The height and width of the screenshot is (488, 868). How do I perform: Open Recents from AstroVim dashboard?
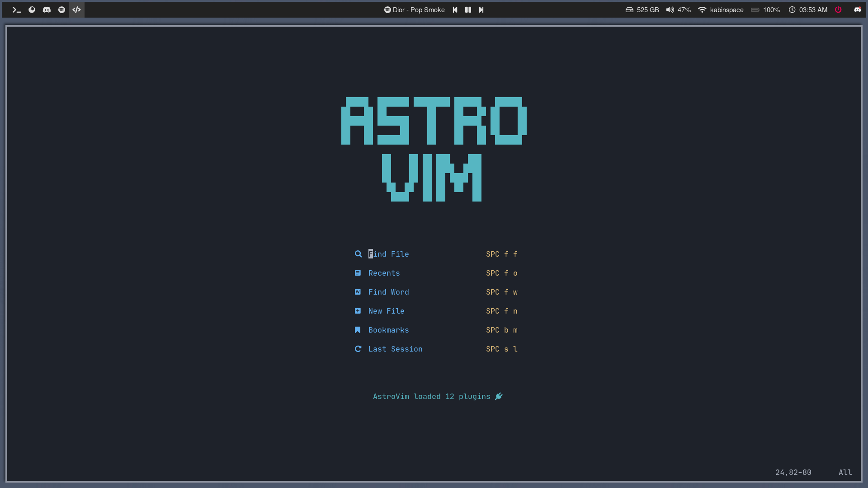click(x=384, y=272)
